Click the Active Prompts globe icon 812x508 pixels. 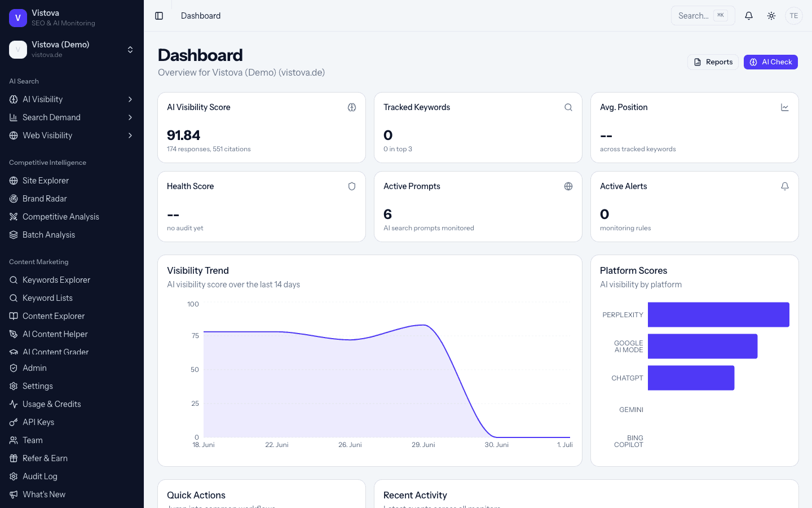568,186
